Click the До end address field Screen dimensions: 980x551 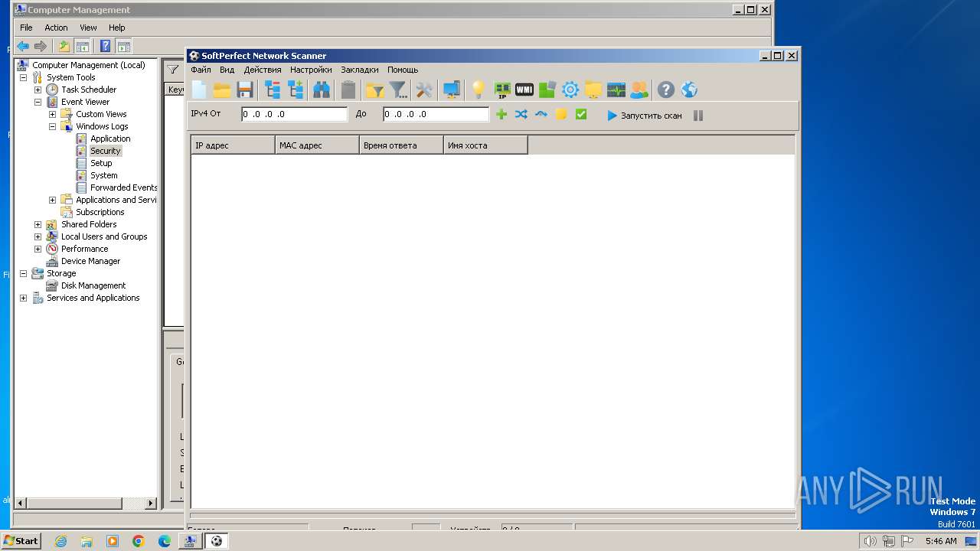[x=436, y=114]
